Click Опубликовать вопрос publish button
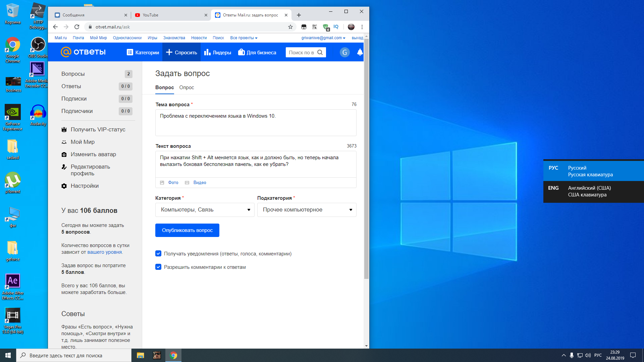 click(x=187, y=230)
